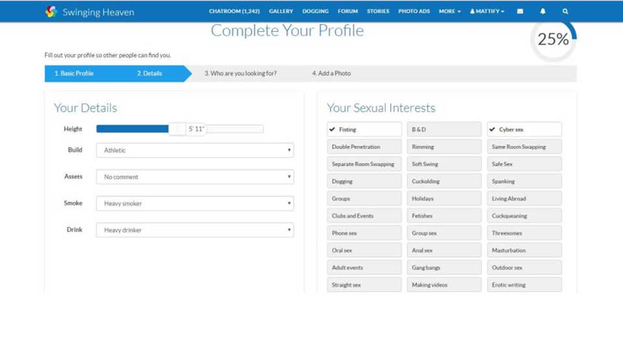Uncheck the Fisting interest option

point(364,130)
